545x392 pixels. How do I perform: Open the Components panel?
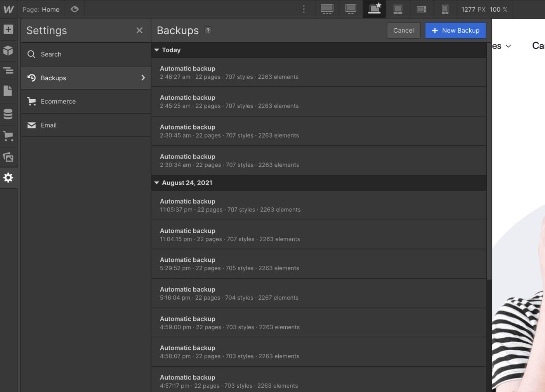pos(8,50)
